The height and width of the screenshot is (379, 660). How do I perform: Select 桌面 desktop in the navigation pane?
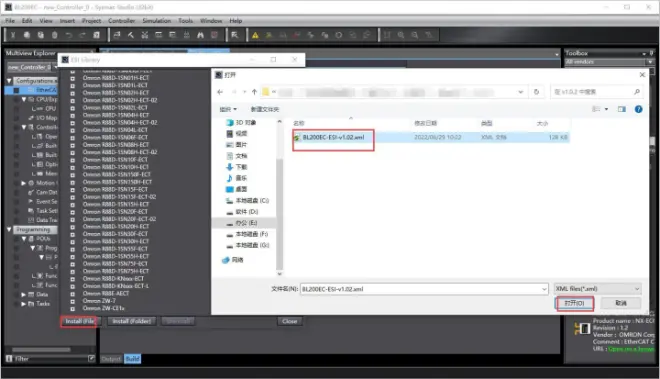click(x=237, y=190)
